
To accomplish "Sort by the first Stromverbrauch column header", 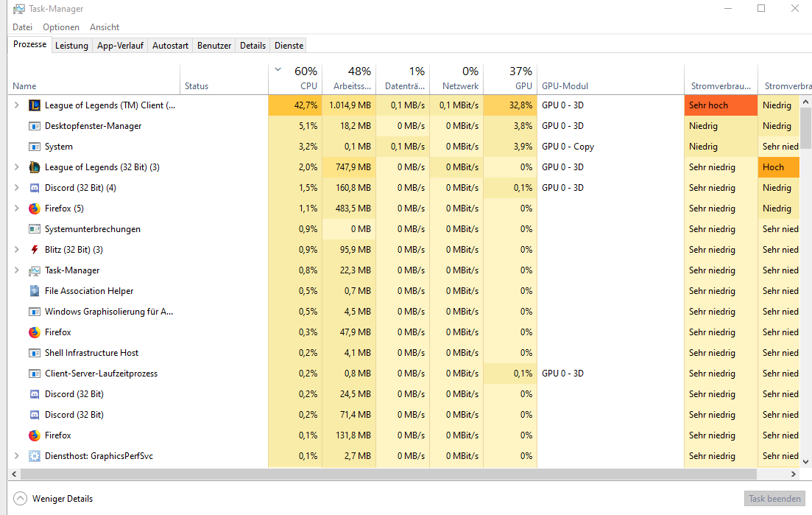I will pyautogui.click(x=721, y=80).
